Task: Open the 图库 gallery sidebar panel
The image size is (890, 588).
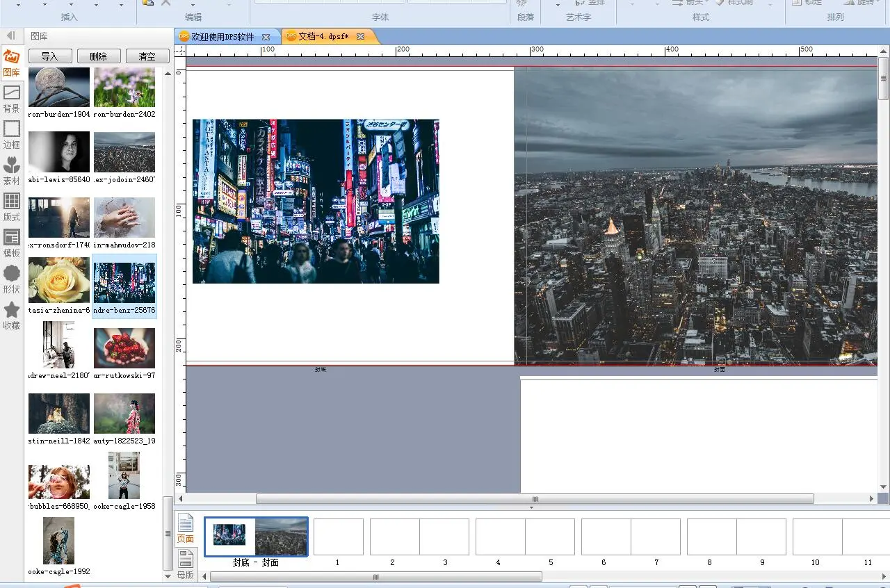Action: click(x=11, y=63)
